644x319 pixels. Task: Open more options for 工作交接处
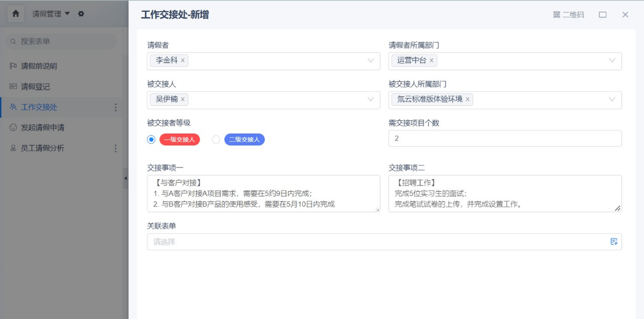click(115, 107)
